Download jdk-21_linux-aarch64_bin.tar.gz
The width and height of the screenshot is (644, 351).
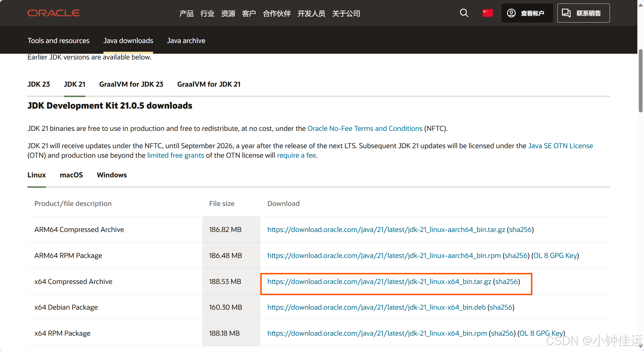click(x=386, y=229)
